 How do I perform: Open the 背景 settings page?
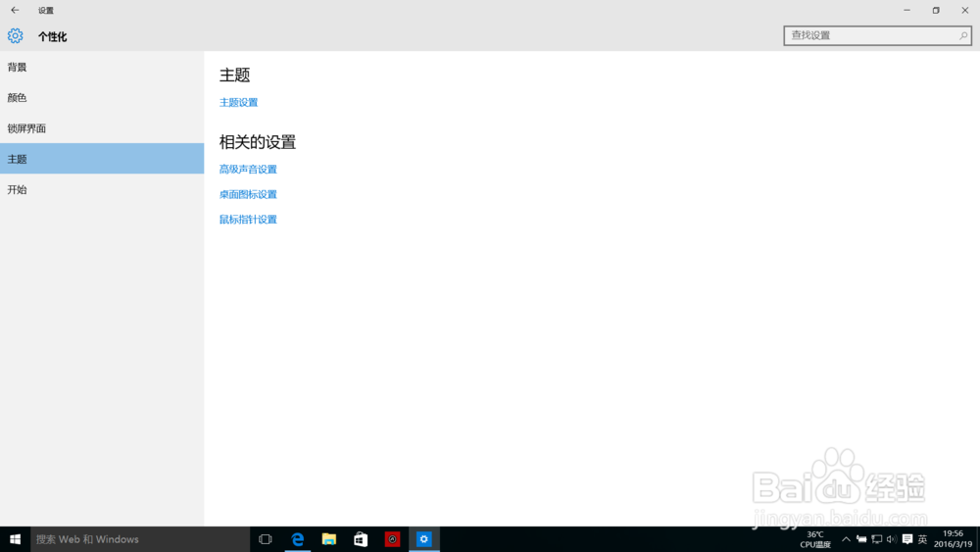point(102,67)
